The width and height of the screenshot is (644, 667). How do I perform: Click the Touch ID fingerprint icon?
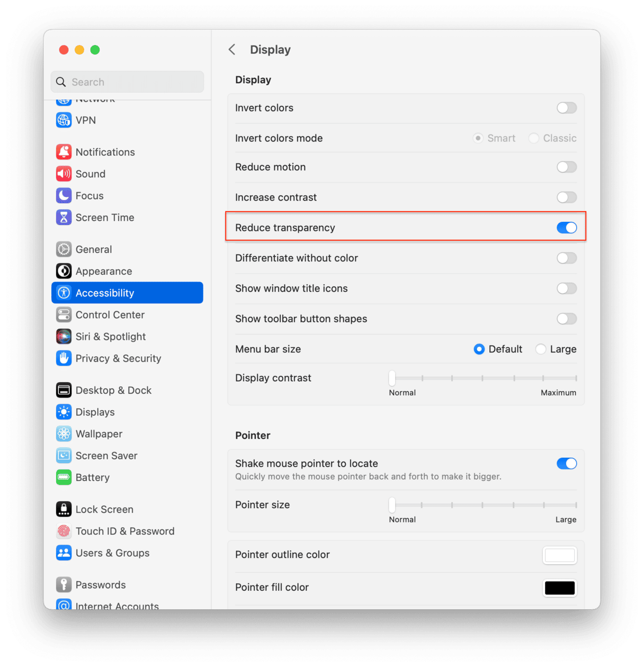64,531
